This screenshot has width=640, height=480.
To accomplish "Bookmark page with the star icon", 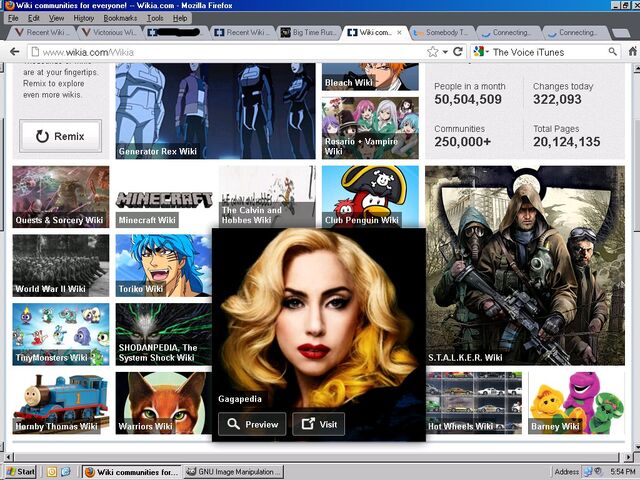I will 433,52.
